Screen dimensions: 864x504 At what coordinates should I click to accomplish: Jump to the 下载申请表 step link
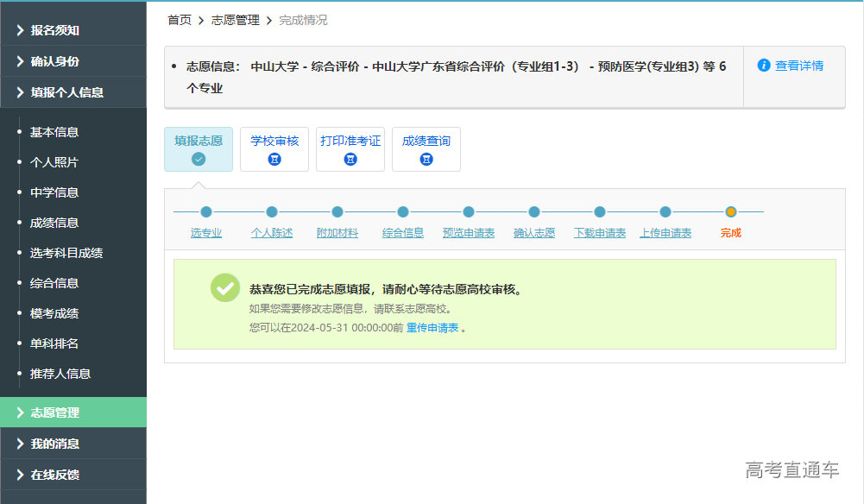click(600, 233)
